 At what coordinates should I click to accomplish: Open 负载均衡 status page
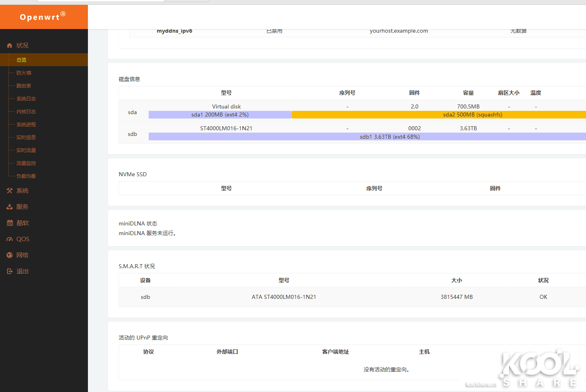26,176
